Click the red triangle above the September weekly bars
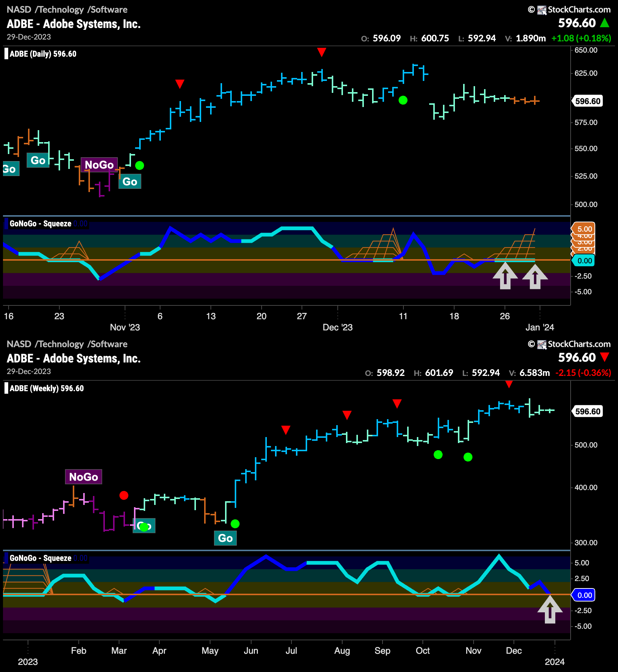618x672 pixels. point(397,403)
